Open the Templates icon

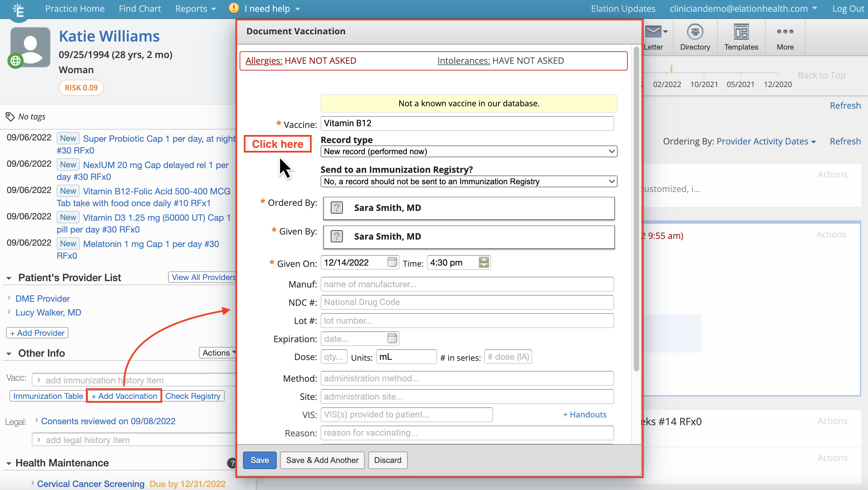tap(741, 32)
